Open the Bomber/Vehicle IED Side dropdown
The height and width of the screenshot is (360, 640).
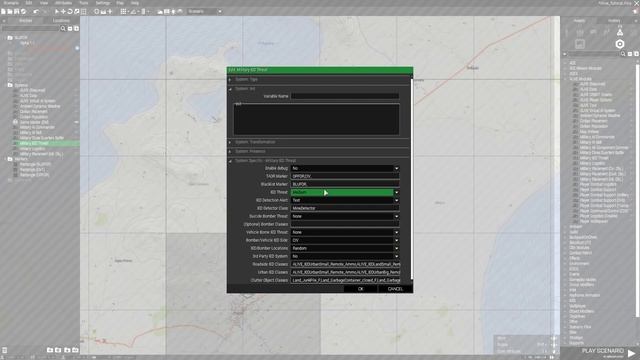pos(396,240)
